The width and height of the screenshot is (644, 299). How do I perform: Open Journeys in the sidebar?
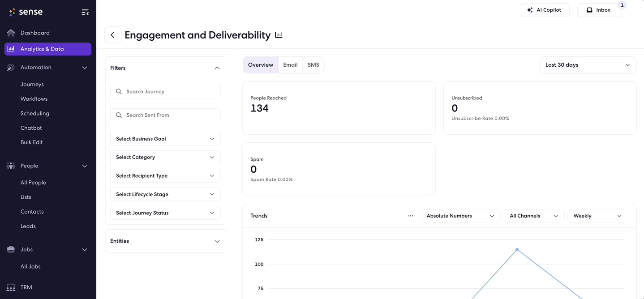pos(32,84)
